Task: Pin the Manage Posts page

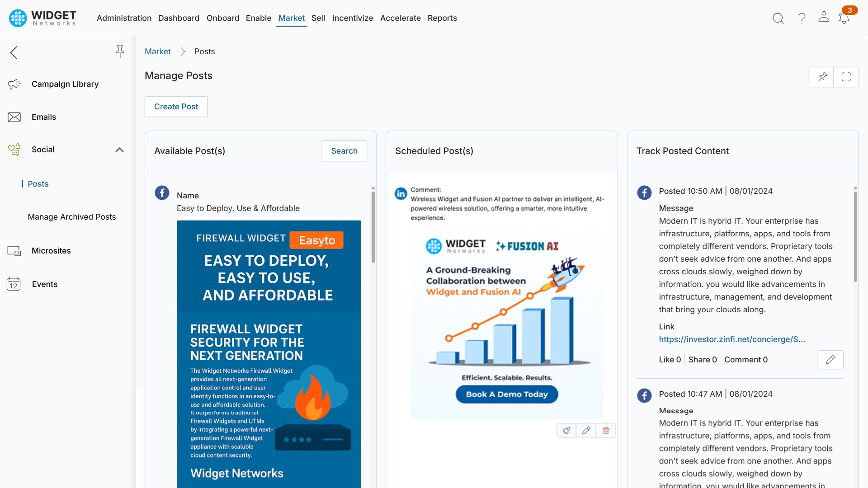Action: 822,77
